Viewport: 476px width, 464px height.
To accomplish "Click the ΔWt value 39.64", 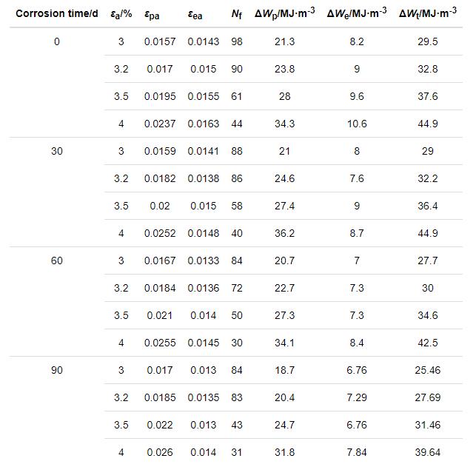I will (427, 452).
